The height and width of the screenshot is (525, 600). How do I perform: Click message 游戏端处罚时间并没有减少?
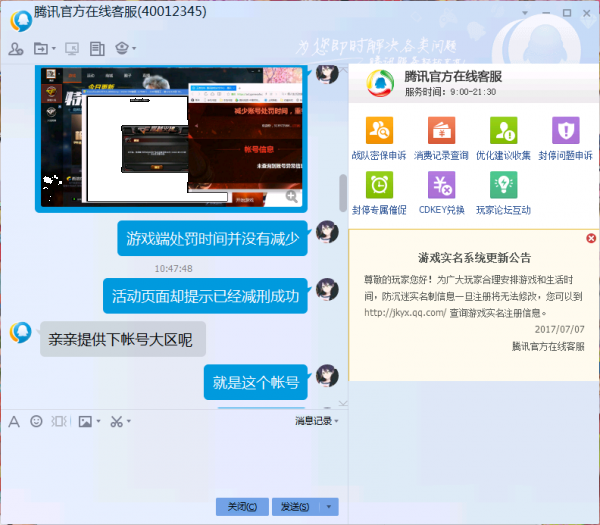point(212,238)
